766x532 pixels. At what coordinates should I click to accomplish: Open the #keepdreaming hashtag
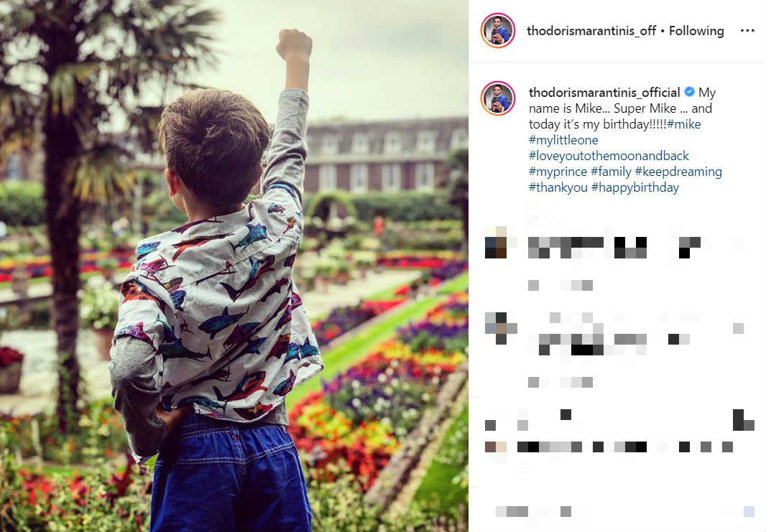click(678, 172)
